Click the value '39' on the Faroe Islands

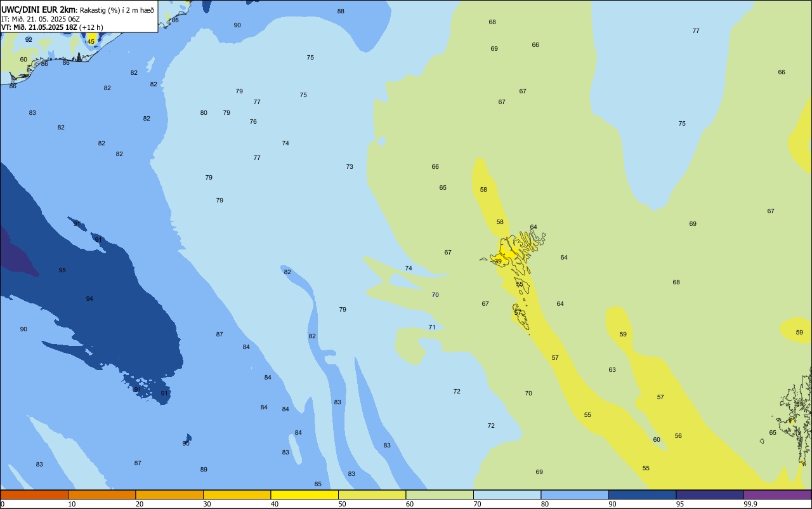[498, 261]
